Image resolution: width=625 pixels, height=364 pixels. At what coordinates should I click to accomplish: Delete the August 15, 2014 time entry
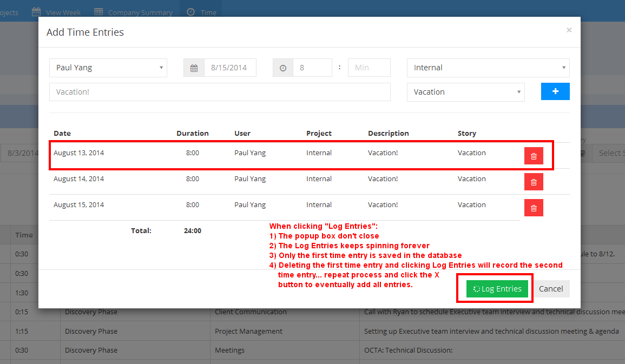(x=534, y=208)
